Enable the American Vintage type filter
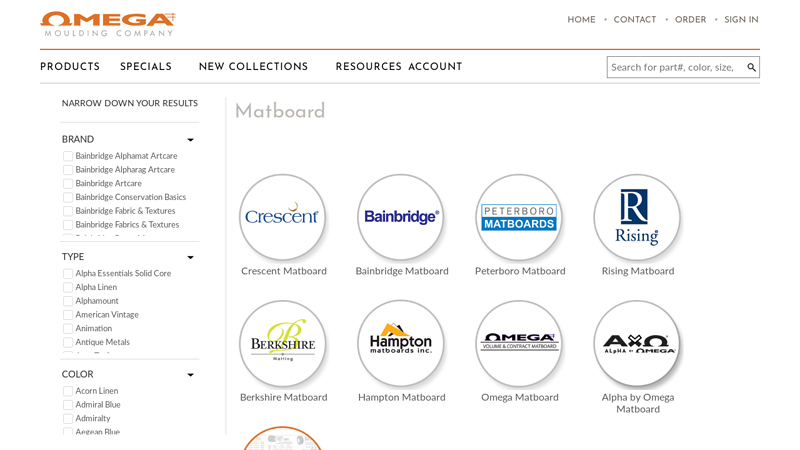Viewport: 800px width, 450px height. click(x=68, y=315)
